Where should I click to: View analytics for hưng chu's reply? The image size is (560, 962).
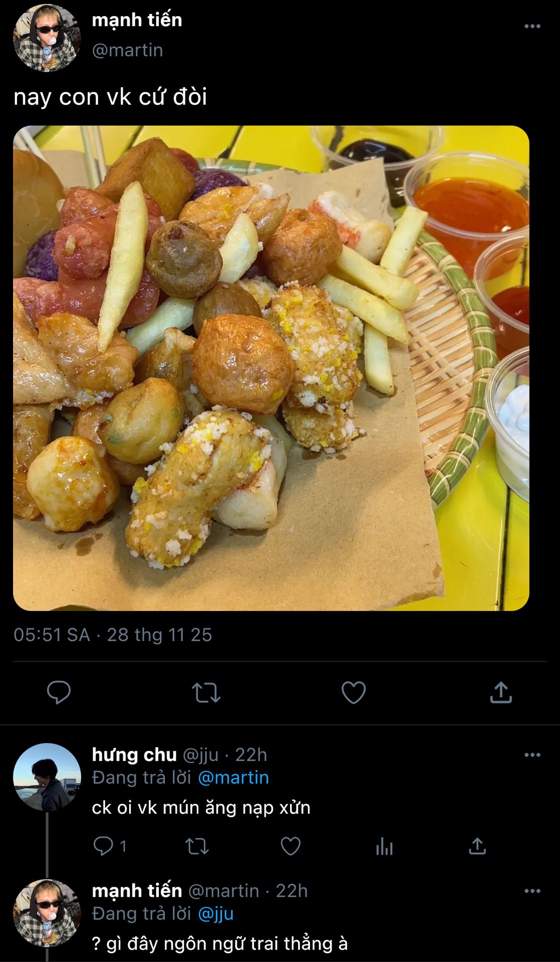click(x=384, y=846)
